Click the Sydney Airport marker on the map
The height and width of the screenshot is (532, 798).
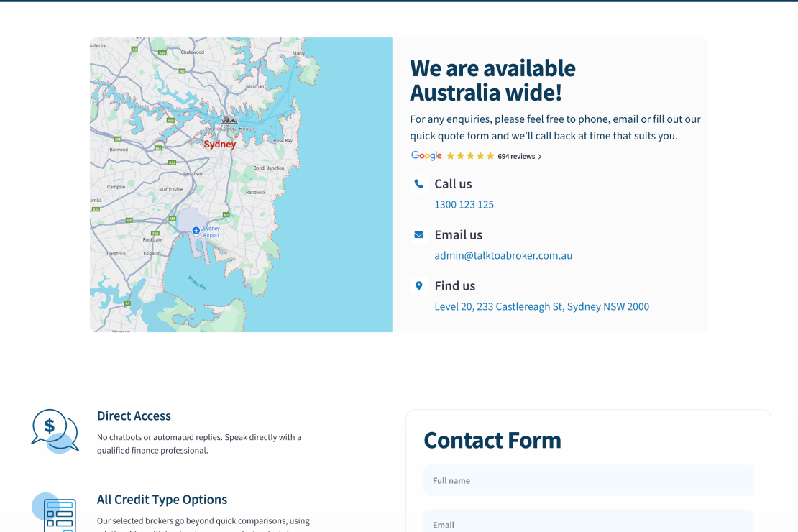pyautogui.click(x=196, y=231)
